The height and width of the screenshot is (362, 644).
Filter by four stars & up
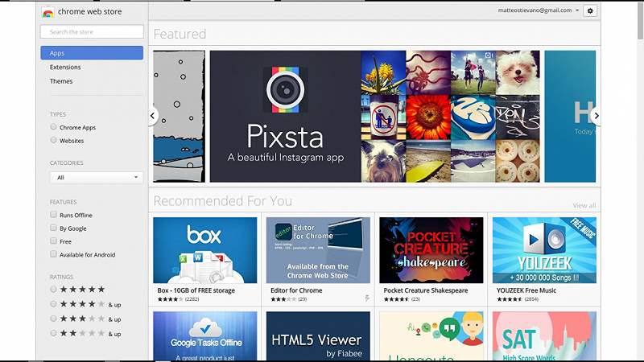pos(53,304)
